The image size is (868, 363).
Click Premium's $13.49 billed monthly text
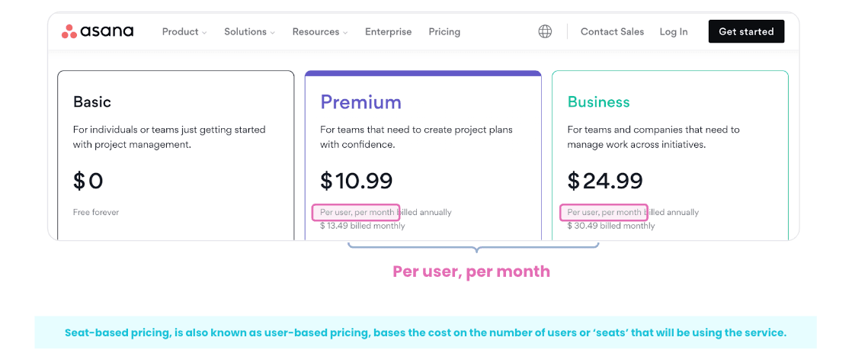coord(363,226)
